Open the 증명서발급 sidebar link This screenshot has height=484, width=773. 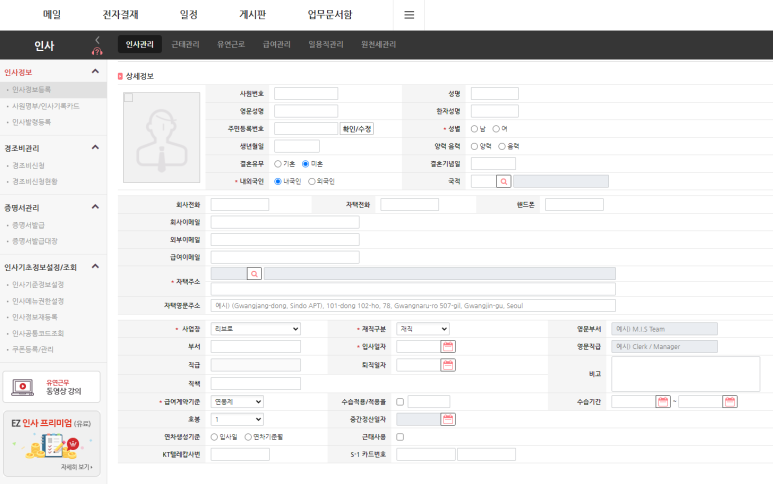pos(28,225)
